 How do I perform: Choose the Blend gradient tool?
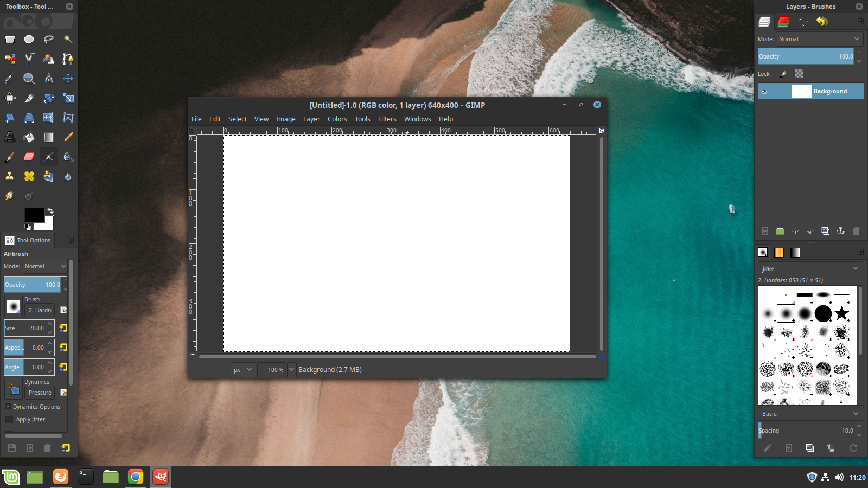(49, 137)
